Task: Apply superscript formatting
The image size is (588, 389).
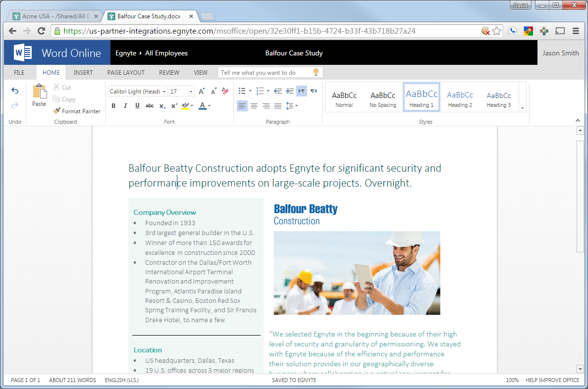Action: 174,106
